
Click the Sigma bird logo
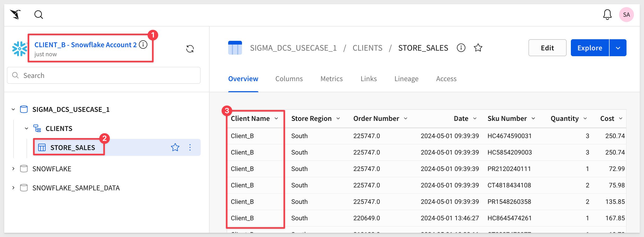16,15
